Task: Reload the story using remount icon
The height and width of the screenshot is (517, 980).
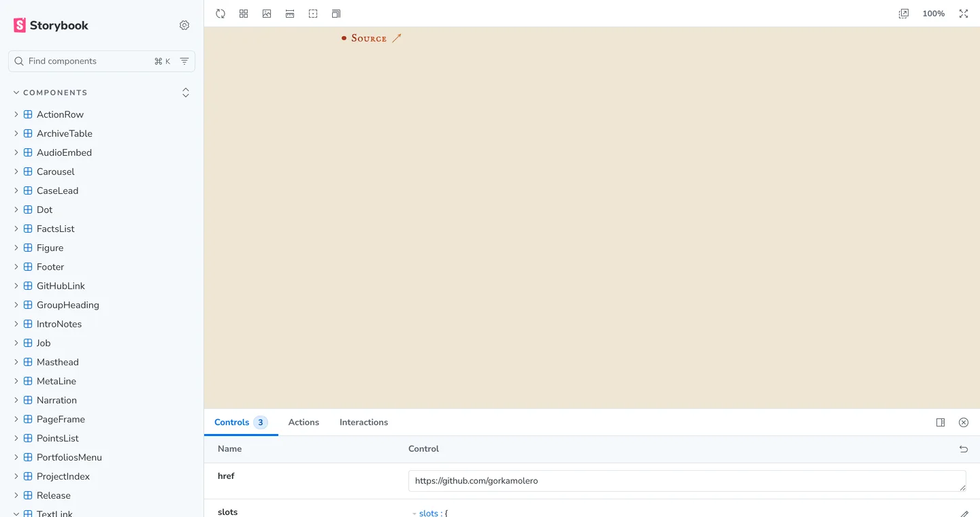Action: tap(220, 14)
